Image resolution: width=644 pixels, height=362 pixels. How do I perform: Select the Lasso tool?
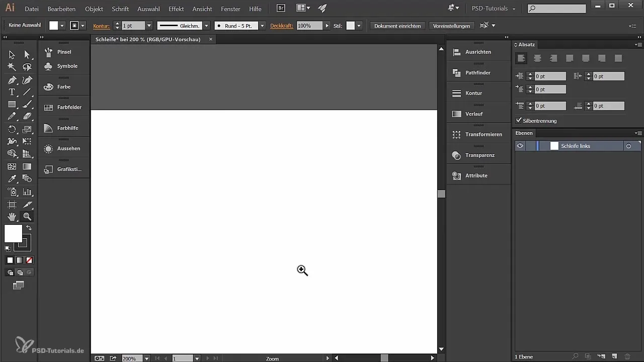click(27, 67)
